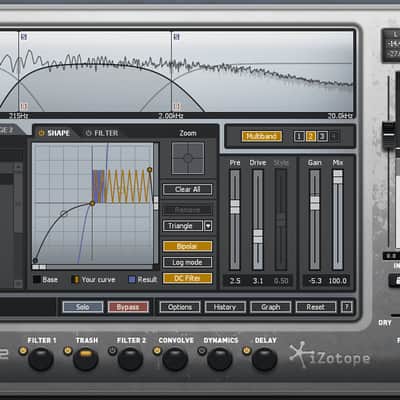Click the bottom marker icon on the 2.00kHz crossover
The width and height of the screenshot is (400, 400).
(x=177, y=107)
